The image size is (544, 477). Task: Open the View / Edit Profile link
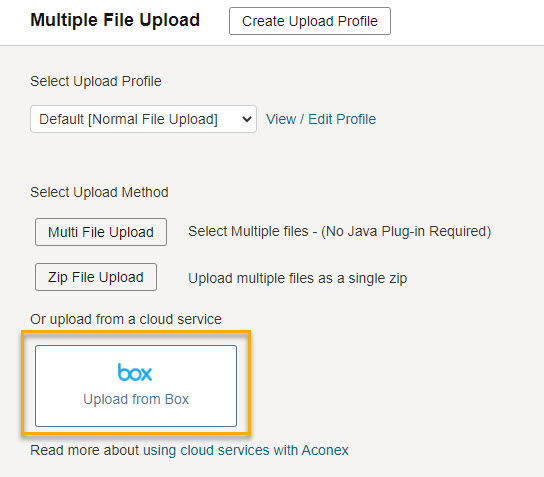pos(321,119)
